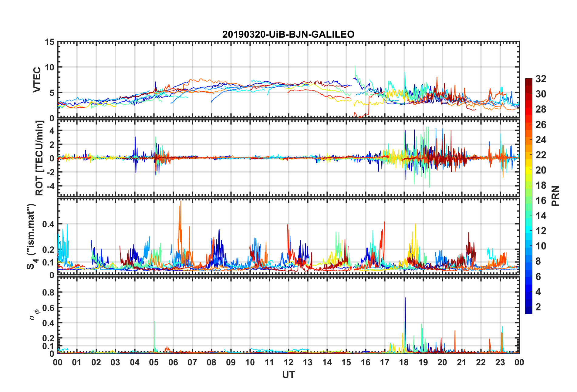Click the plot title 20190320-UiB-BJN-GALILEO
Viewport: 577px width, 392px height.
point(288,34)
